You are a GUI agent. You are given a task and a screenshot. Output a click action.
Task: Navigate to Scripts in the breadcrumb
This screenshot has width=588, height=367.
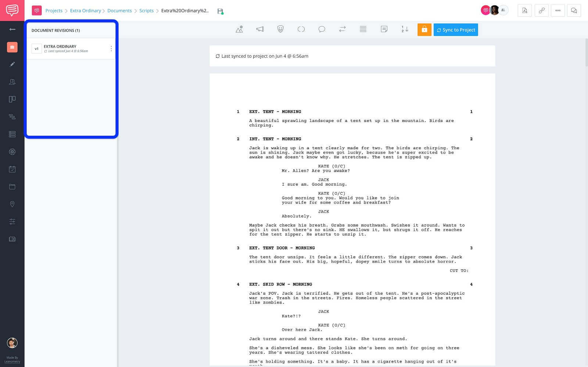pos(146,11)
